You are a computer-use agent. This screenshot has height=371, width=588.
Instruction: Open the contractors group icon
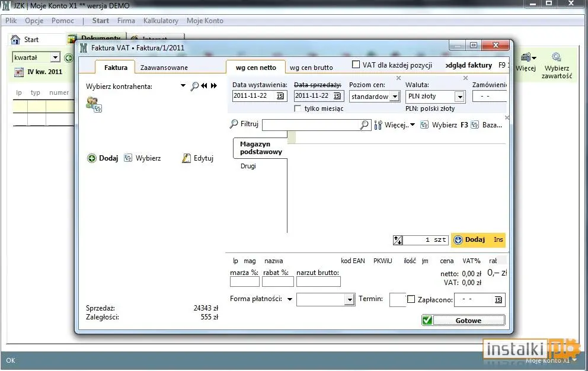(94, 104)
